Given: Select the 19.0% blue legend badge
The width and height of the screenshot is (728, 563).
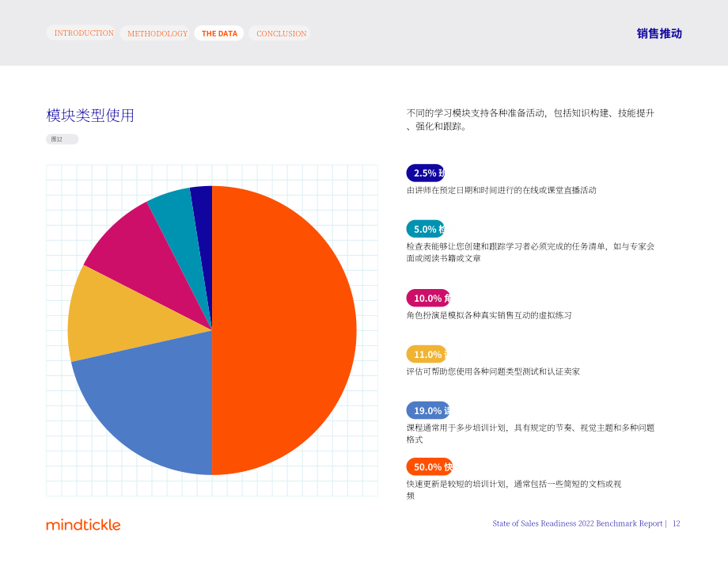Looking at the screenshot, I should point(427,411).
